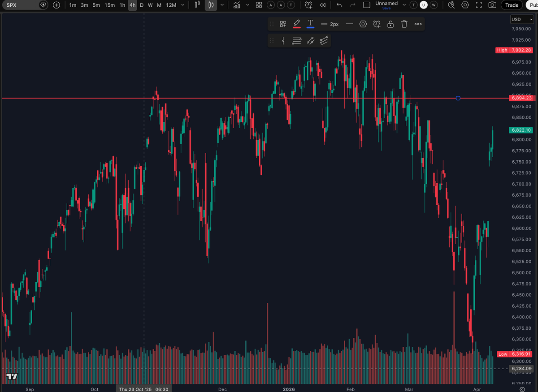
Task: Click the Trade button
Action: [512, 5]
